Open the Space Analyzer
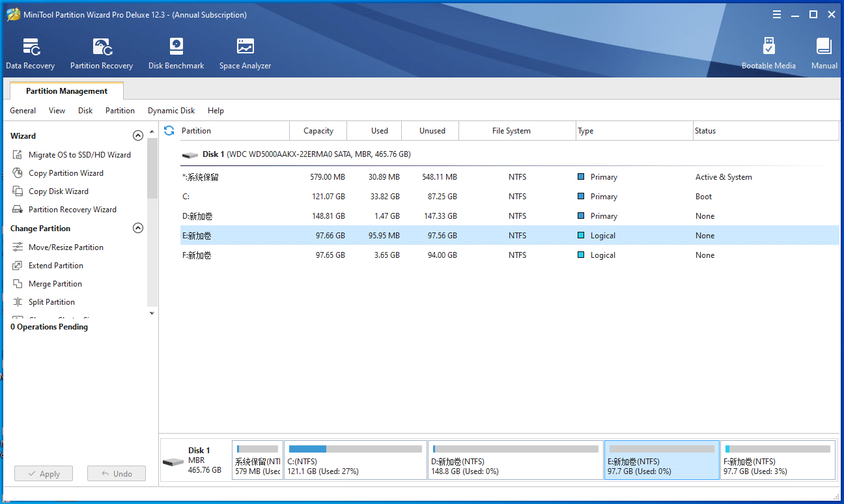 coord(245,53)
